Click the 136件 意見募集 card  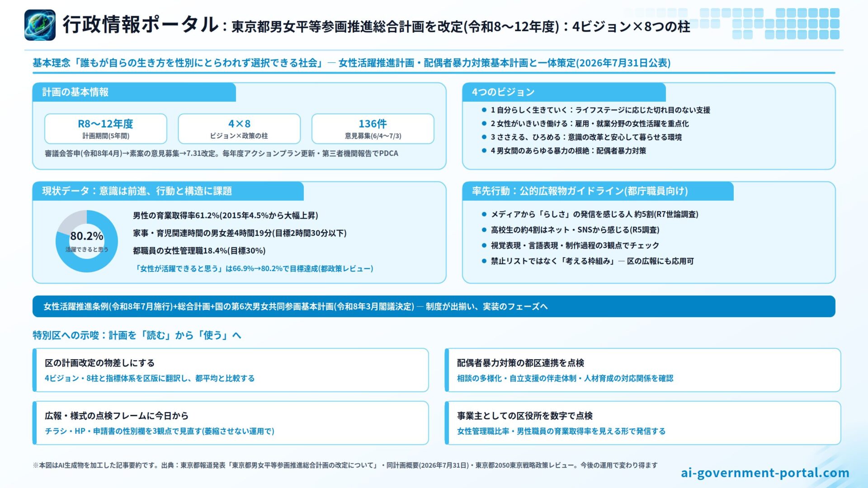[373, 129]
